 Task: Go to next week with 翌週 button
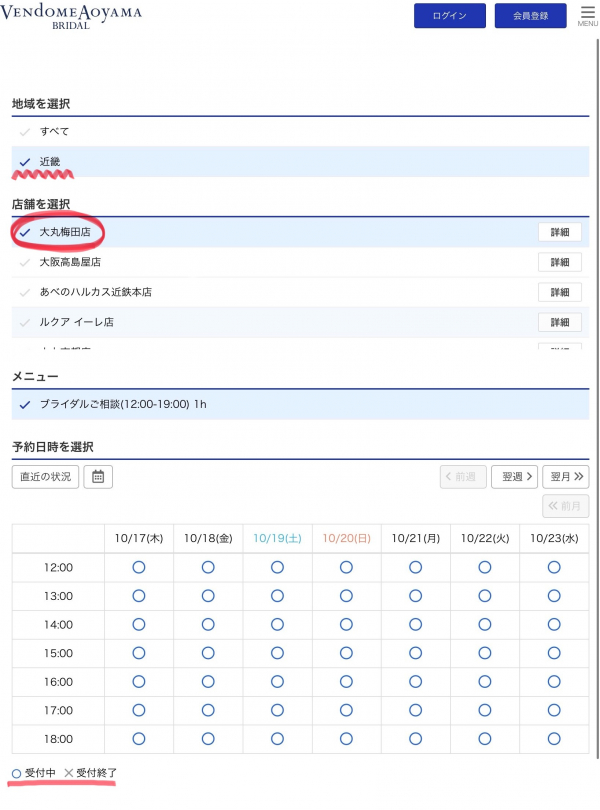(514, 476)
